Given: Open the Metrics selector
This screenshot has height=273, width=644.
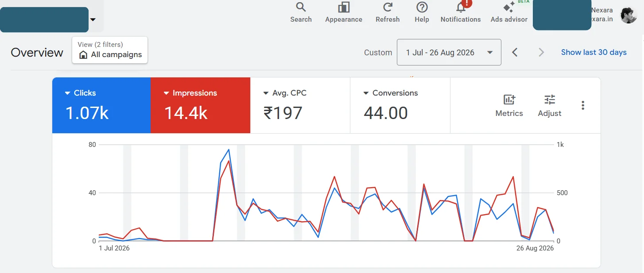Looking at the screenshot, I should 509,105.
